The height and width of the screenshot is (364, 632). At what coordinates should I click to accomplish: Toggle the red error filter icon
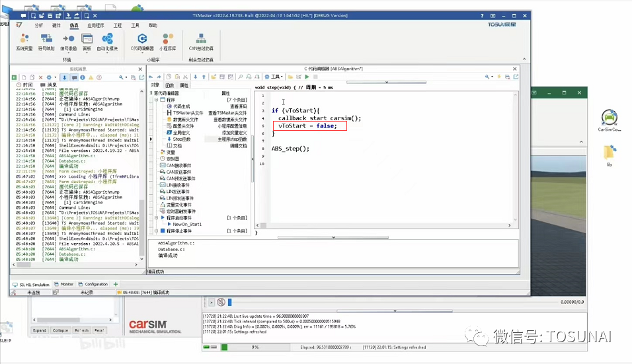pos(99,77)
